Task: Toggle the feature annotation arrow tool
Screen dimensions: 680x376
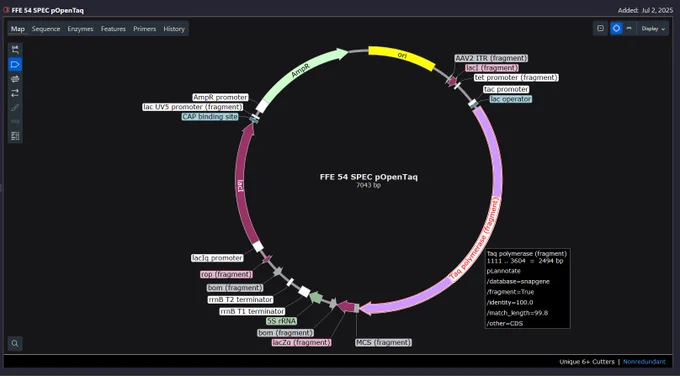Action: point(15,64)
